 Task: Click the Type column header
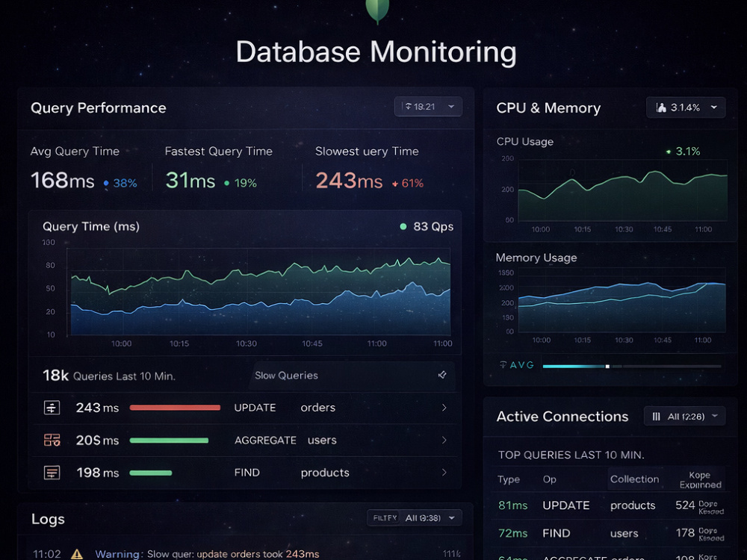508,479
